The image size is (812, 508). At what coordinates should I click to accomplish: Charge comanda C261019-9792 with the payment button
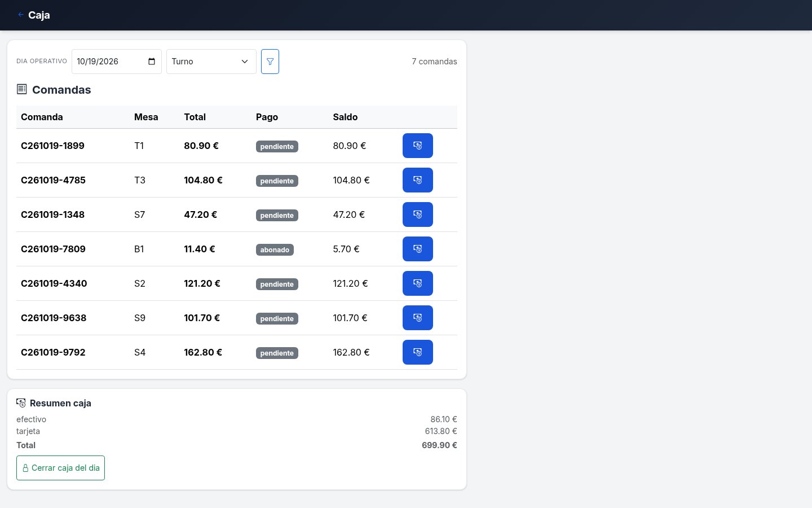point(418,352)
